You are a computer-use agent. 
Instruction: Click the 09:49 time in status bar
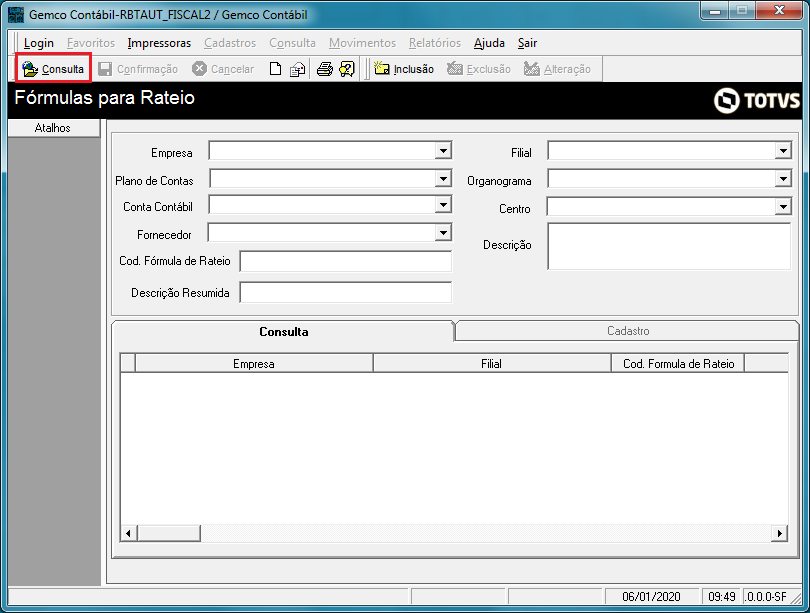722,596
